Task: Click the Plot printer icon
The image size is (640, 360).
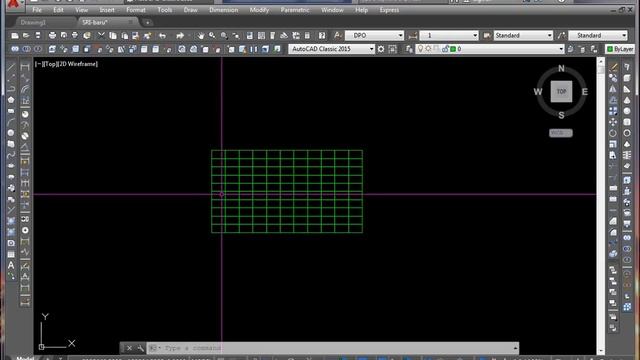Action: pos(52,36)
